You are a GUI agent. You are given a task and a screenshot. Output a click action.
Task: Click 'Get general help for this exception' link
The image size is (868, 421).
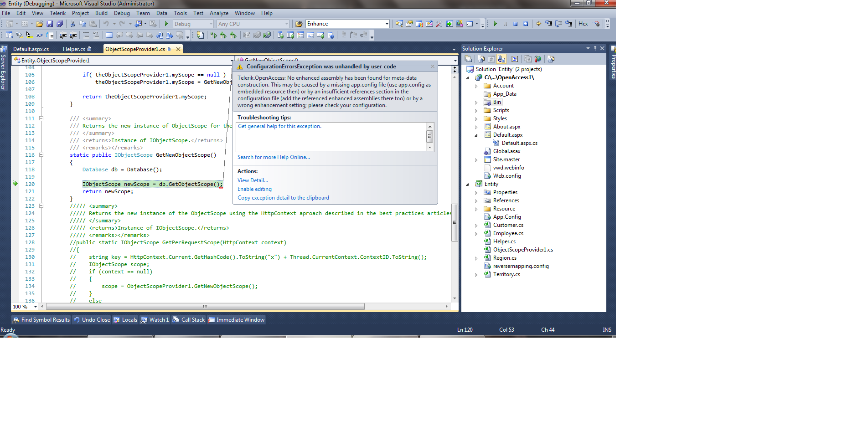click(x=279, y=126)
